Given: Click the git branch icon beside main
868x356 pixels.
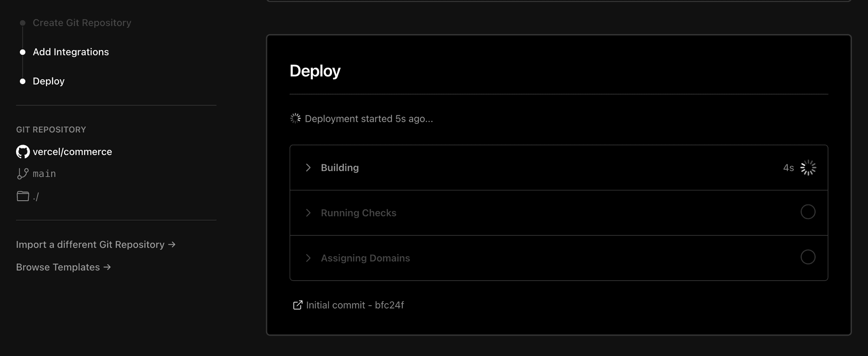Looking at the screenshot, I should pos(23,174).
